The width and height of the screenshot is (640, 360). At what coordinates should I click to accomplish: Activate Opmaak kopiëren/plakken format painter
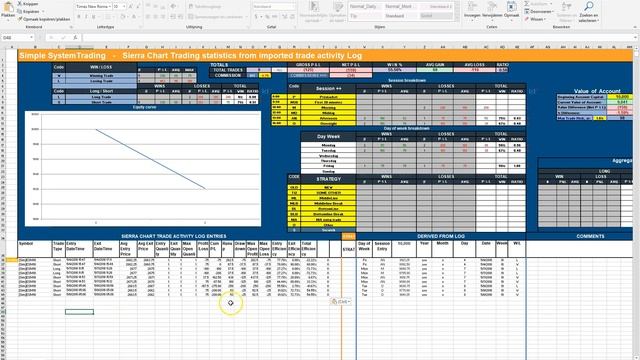(44, 19)
